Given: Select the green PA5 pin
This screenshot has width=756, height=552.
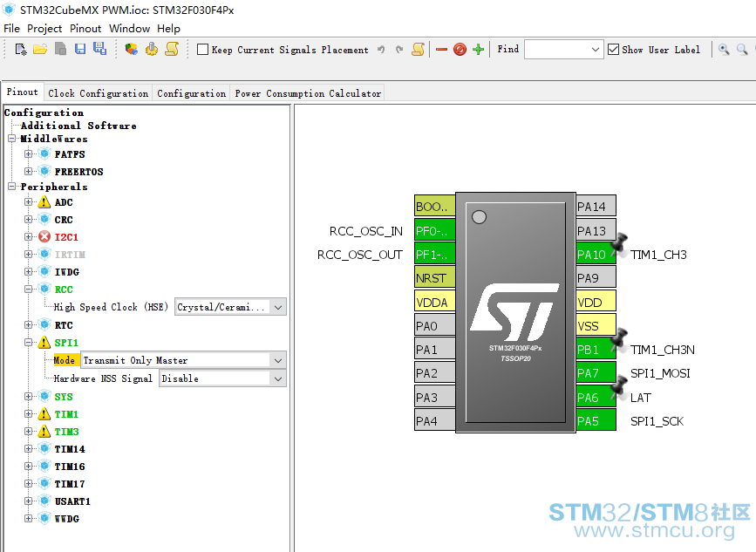Looking at the screenshot, I should coord(596,420).
